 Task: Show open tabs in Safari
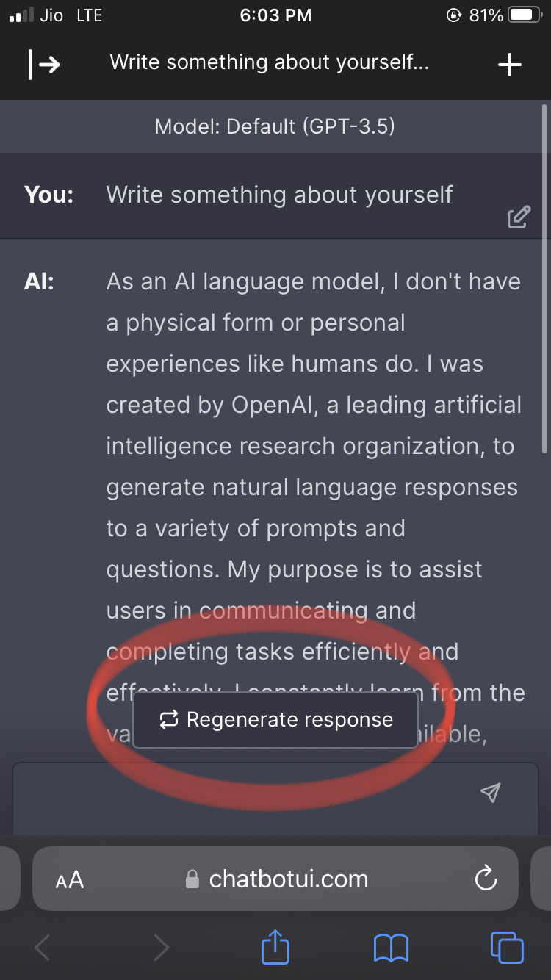505,948
